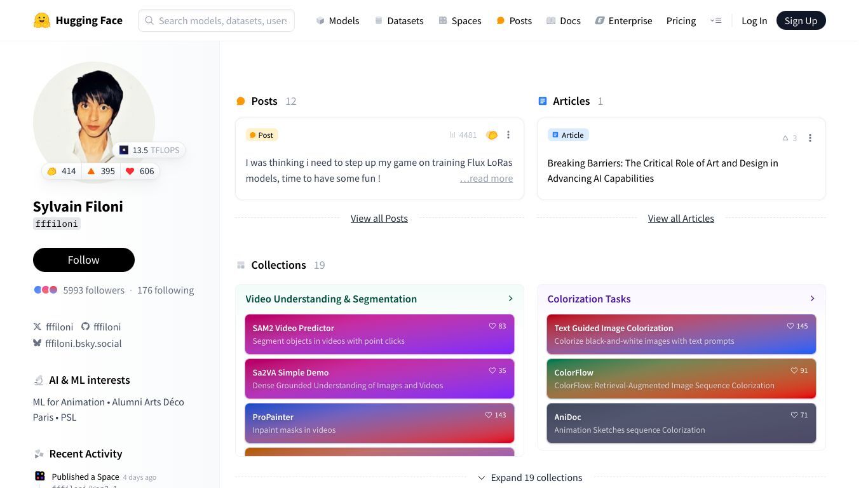Viewport: 868px width, 488px height.
Task: Click the search magnifier icon
Action: tap(149, 20)
